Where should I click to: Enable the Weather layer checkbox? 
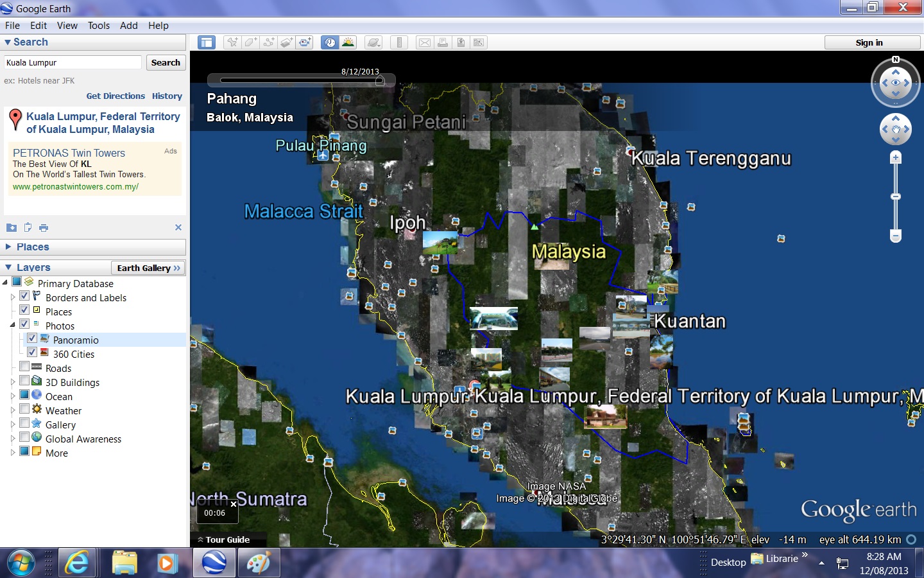24,409
